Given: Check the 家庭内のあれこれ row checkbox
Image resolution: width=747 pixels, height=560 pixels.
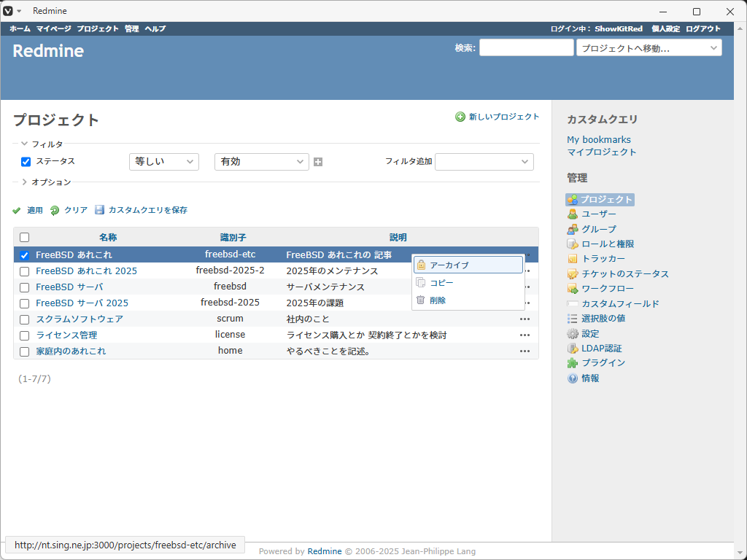Looking at the screenshot, I should 24,352.
